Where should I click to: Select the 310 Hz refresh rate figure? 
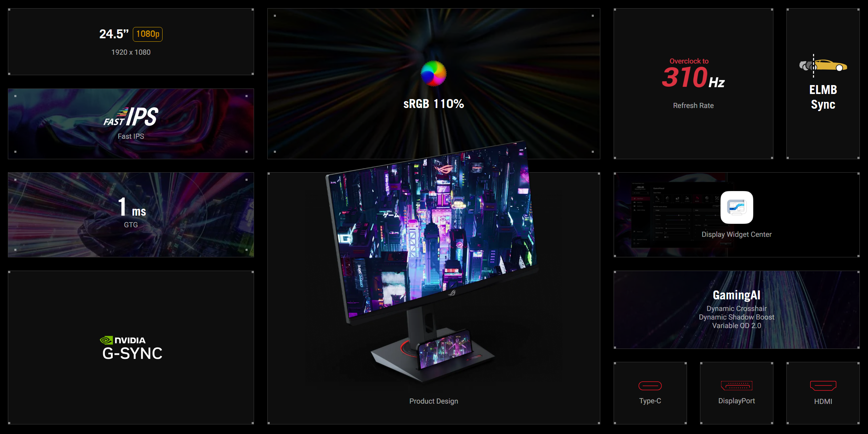click(693, 78)
